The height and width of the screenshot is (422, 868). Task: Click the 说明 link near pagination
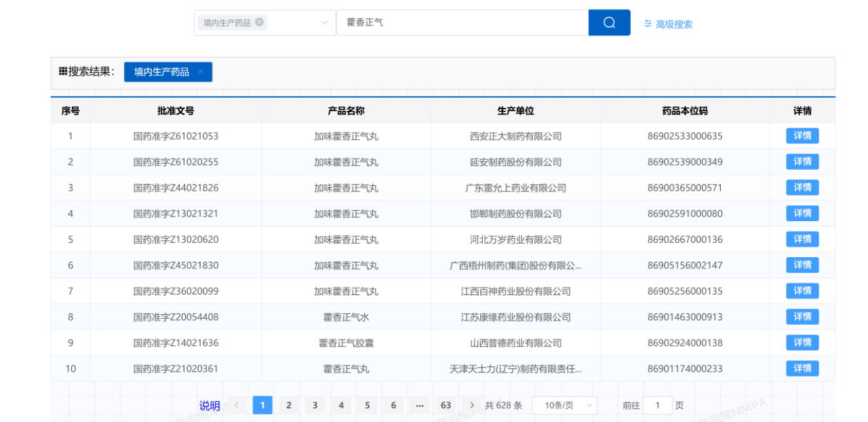pyautogui.click(x=210, y=406)
